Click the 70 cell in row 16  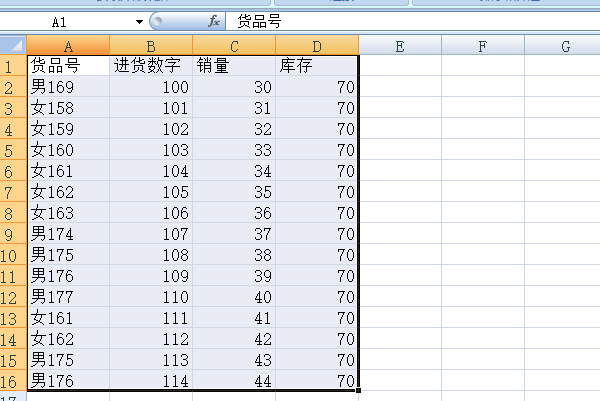[x=317, y=381]
